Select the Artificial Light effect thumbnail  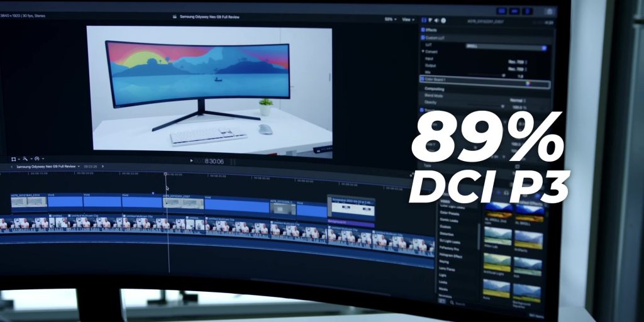point(497,262)
